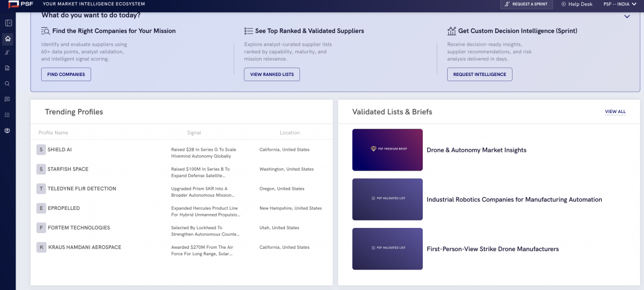Open the Help Desk link
The width and height of the screenshot is (644, 290).
click(x=577, y=4)
